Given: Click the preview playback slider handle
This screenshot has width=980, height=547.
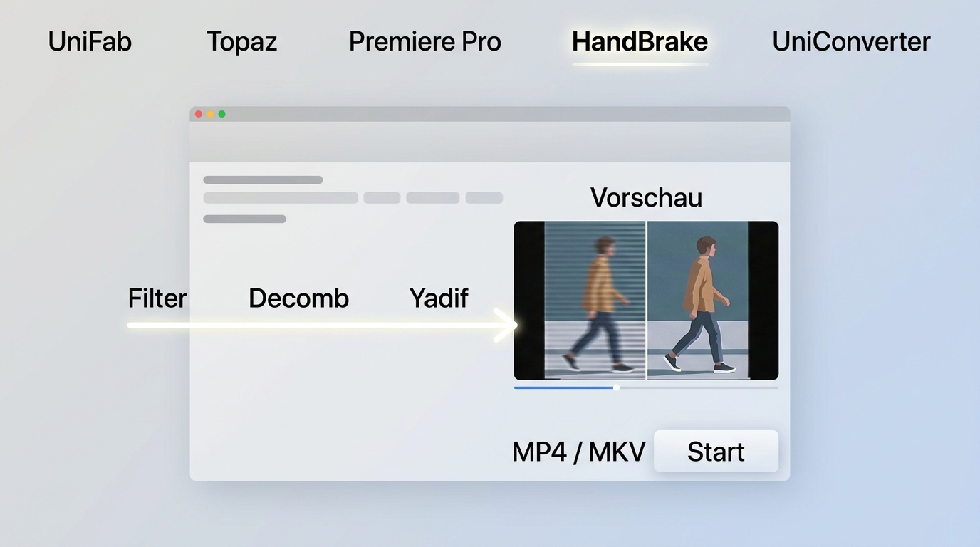Looking at the screenshot, I should pyautogui.click(x=616, y=387).
